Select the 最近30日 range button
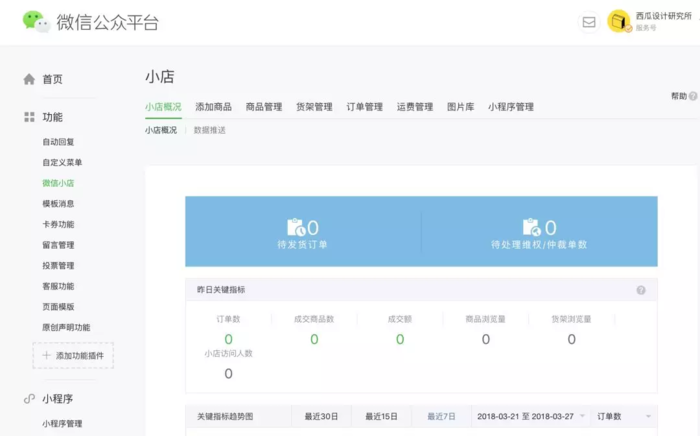Viewport: 700px width, 436px height. pos(321,416)
